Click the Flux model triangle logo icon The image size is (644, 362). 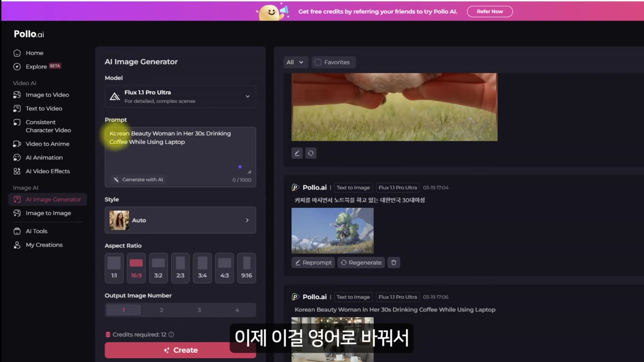(x=115, y=96)
